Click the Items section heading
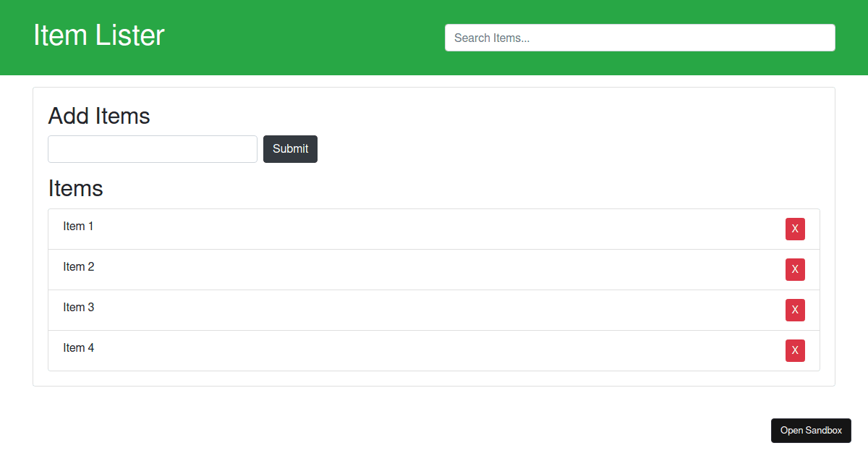Image resolution: width=868 pixels, height=456 pixels. click(76, 188)
